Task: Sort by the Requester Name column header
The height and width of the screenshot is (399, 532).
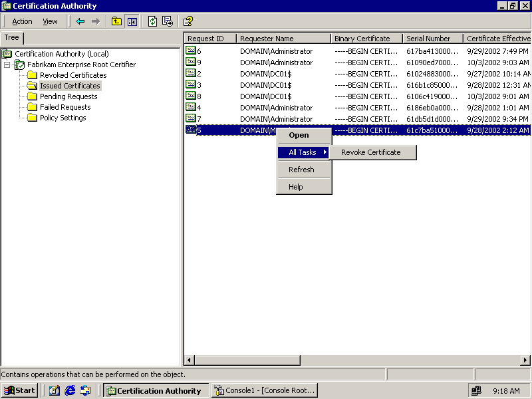Action: click(283, 39)
